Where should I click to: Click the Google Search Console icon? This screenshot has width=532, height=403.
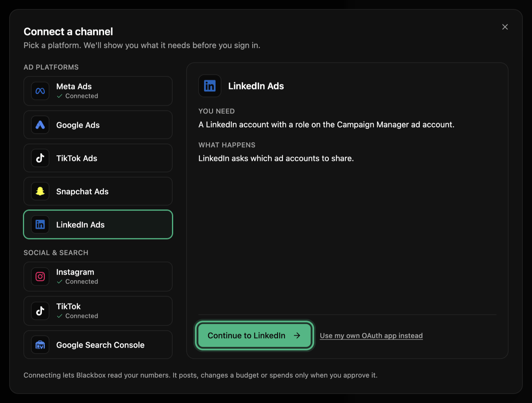[x=40, y=345]
